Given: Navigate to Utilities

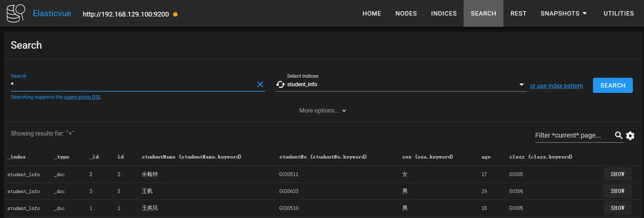Looking at the screenshot, I should [x=619, y=14].
